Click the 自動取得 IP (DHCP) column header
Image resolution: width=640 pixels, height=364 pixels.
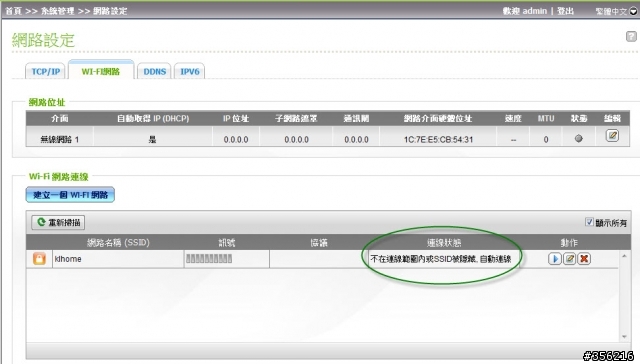153,119
